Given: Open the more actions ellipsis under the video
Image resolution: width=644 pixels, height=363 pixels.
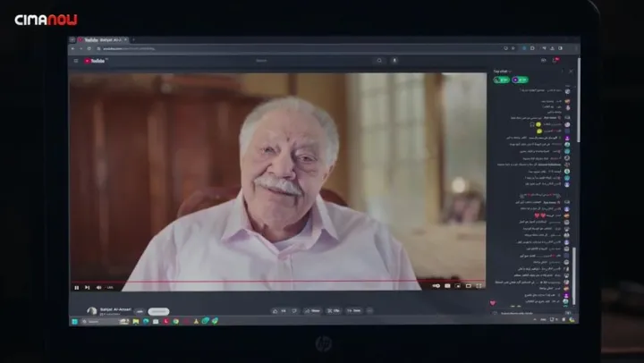Looking at the screenshot, I should pyautogui.click(x=369, y=311).
